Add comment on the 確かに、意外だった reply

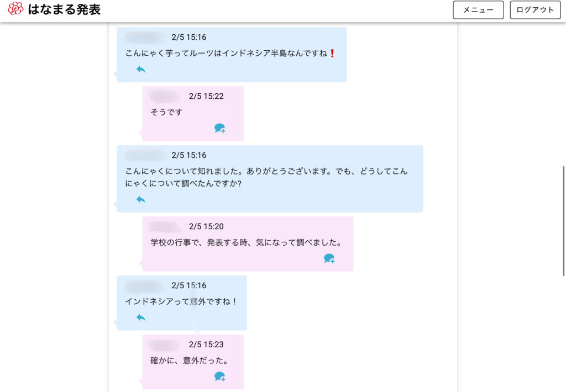pyautogui.click(x=219, y=377)
